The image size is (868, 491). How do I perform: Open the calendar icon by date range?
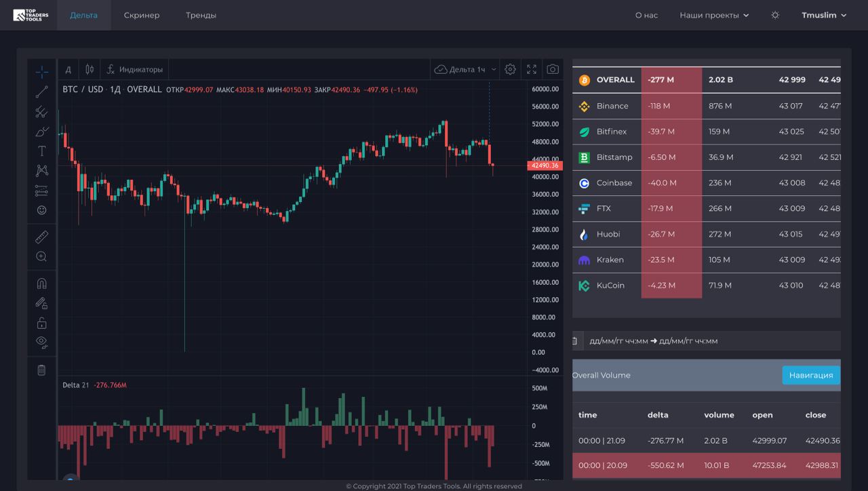pyautogui.click(x=575, y=341)
